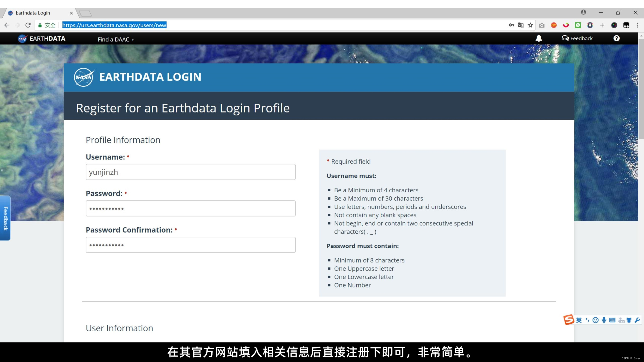Reload the Earthdata page
Screen dimensions: 644x362
click(28, 25)
